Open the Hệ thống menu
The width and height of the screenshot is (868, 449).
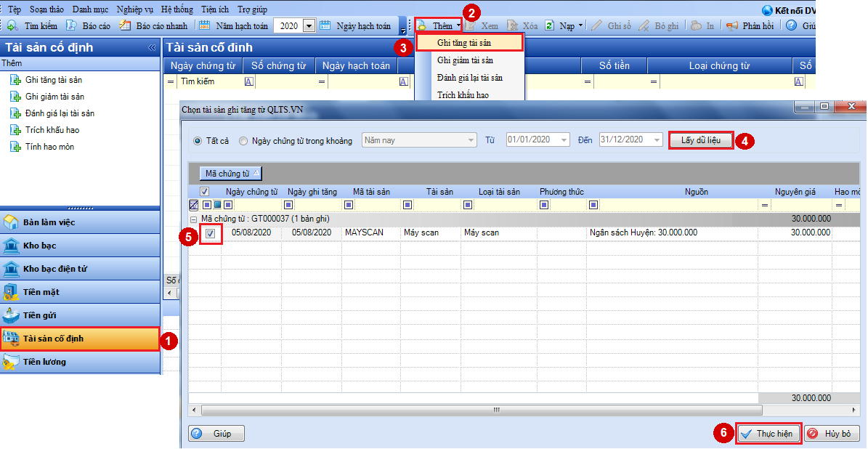pos(177,9)
